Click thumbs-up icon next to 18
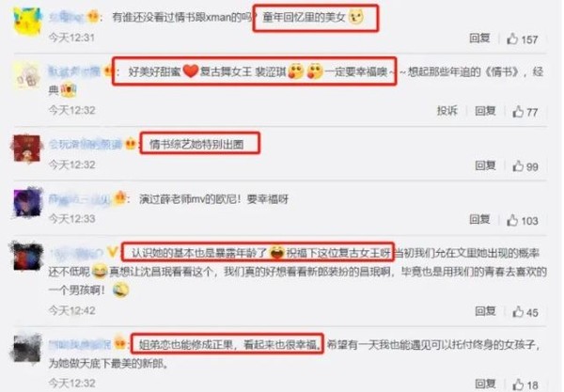 518,384
